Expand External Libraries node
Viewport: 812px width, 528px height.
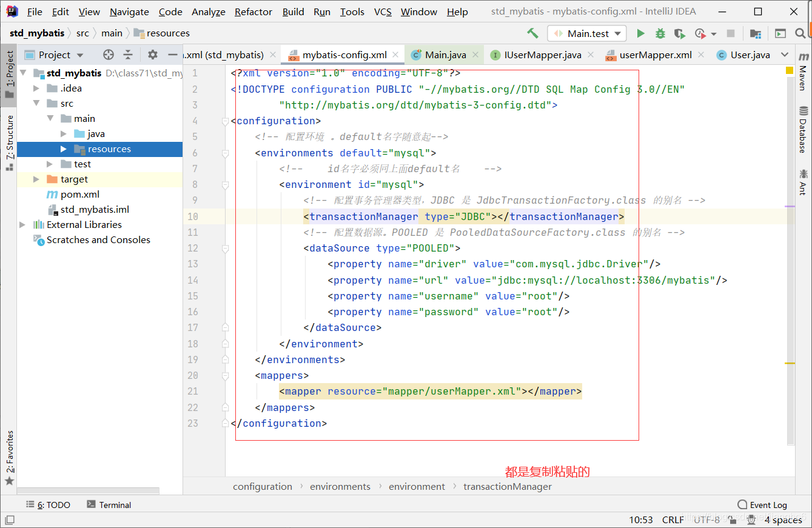tap(23, 225)
